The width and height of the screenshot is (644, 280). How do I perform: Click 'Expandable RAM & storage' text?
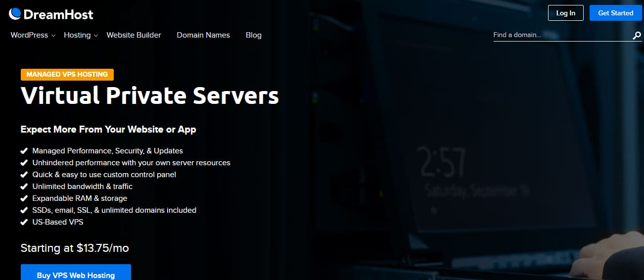tap(80, 198)
